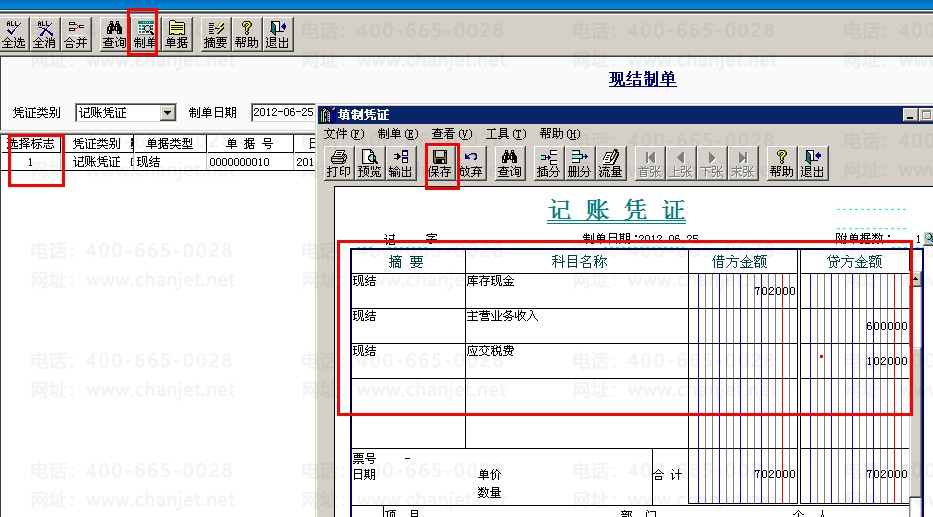Click the 记账凭证 cell in the list row
This screenshot has height=517, width=933.
[96, 162]
